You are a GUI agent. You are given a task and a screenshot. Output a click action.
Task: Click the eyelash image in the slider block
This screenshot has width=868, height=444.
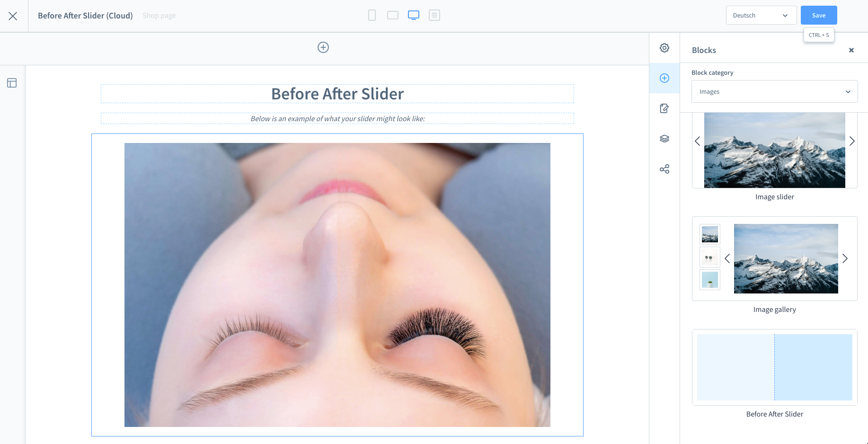click(x=337, y=285)
